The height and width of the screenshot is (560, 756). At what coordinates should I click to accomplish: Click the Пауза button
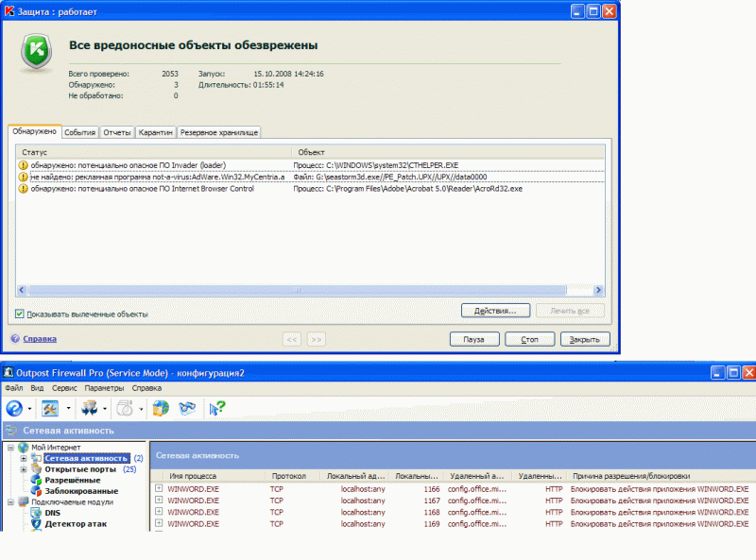(474, 339)
